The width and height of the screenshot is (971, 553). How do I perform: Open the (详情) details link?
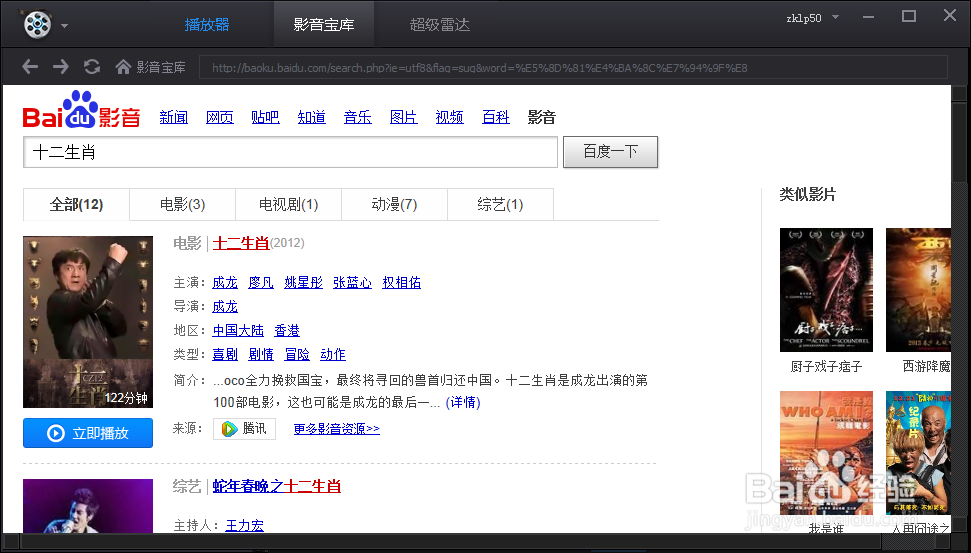463,403
